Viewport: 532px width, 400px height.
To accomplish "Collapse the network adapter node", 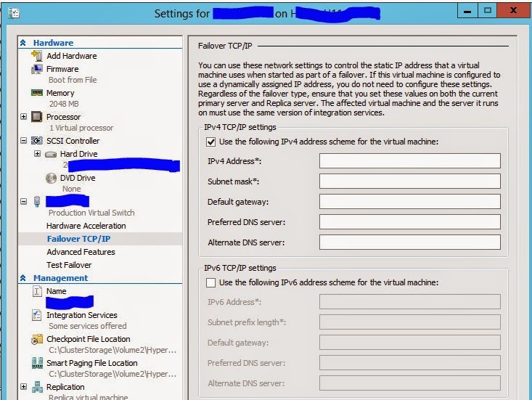I will (x=23, y=202).
